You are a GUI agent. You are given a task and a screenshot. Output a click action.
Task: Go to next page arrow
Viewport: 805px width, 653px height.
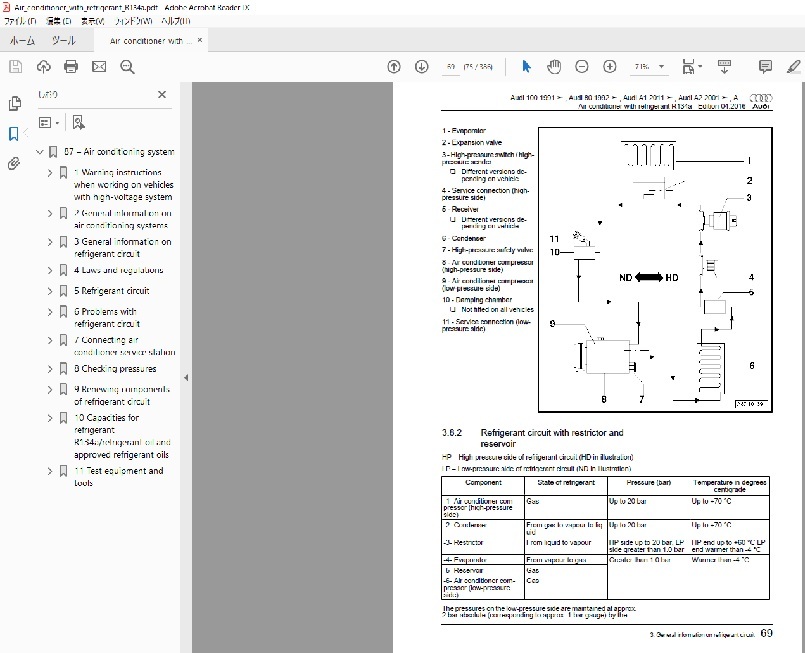click(421, 67)
